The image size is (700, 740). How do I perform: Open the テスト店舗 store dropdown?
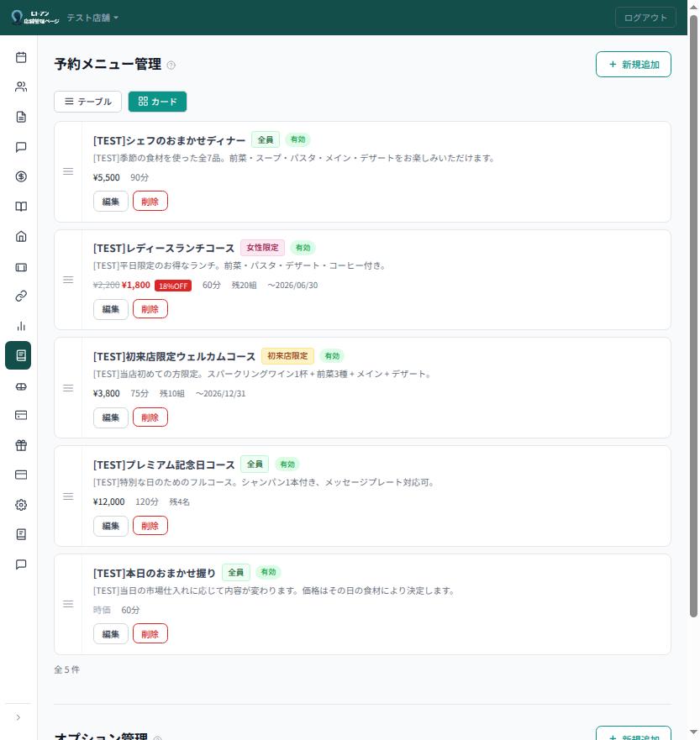point(92,18)
